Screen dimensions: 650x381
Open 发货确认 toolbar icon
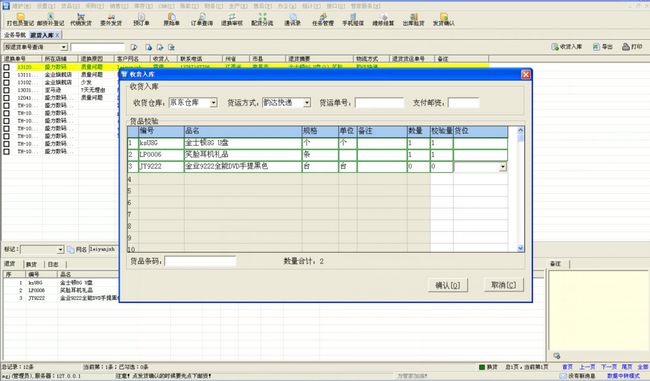pyautogui.click(x=444, y=19)
